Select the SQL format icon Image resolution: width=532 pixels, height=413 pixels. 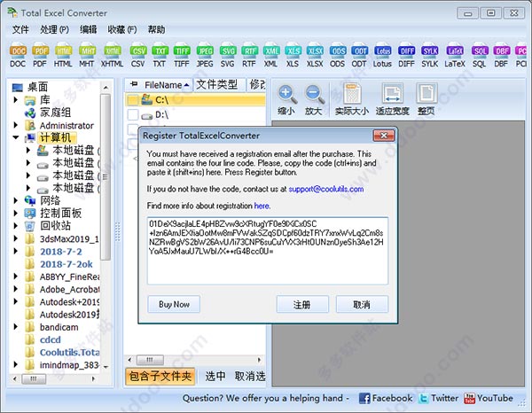480,56
